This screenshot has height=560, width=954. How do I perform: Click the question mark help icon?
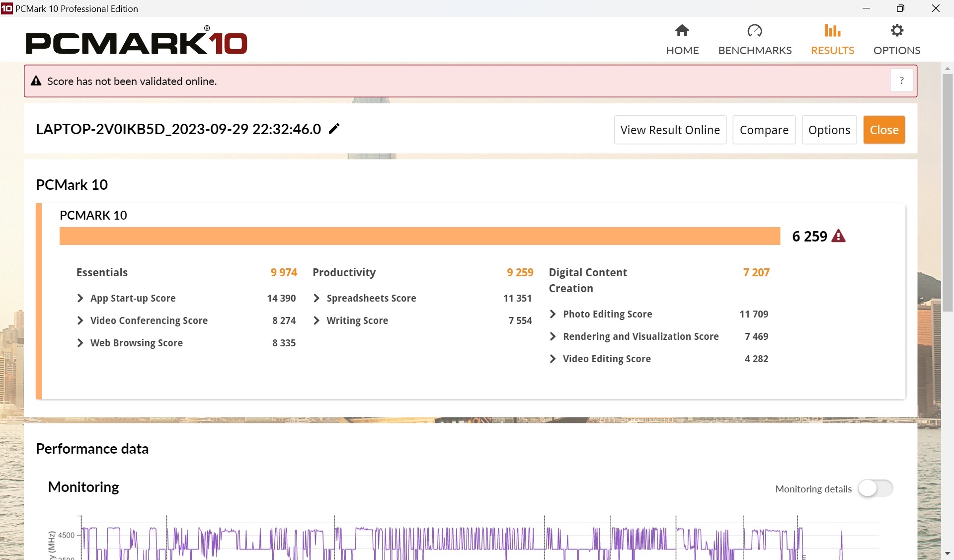pyautogui.click(x=901, y=80)
